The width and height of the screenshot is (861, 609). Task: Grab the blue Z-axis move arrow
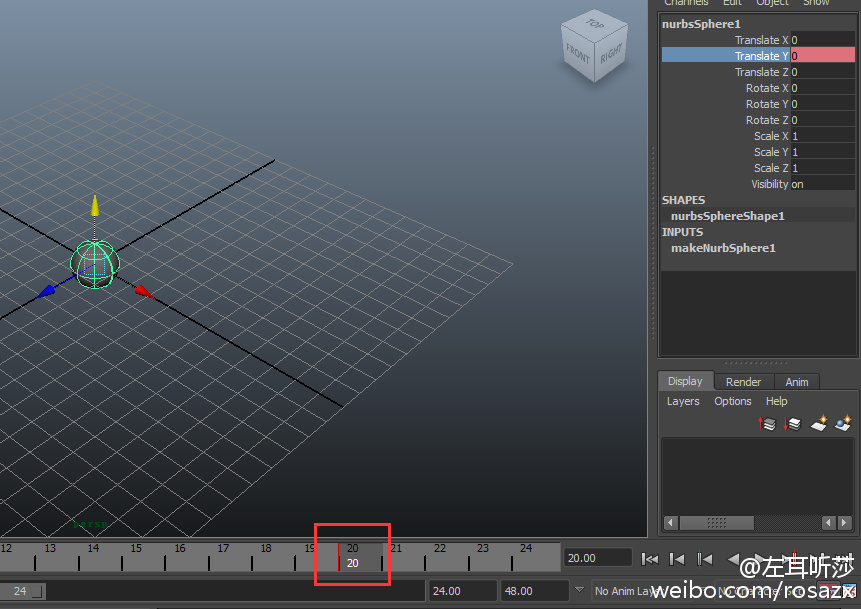click(47, 291)
